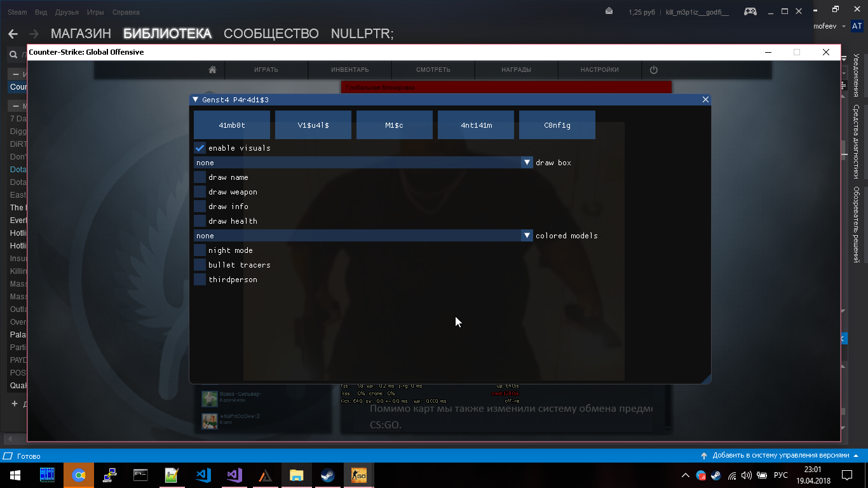Open the C0nf1g tab
This screenshot has height=488, width=868.
pos(557,125)
